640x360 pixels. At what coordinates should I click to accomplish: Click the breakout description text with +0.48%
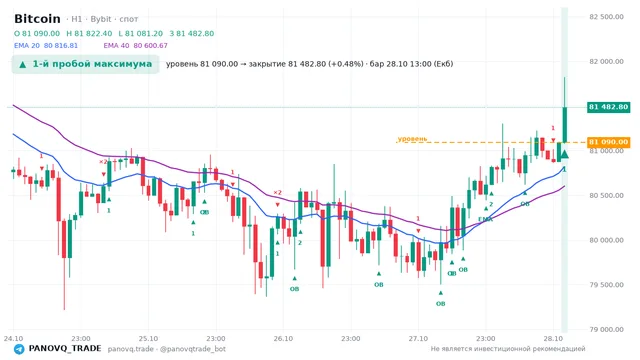(309, 64)
